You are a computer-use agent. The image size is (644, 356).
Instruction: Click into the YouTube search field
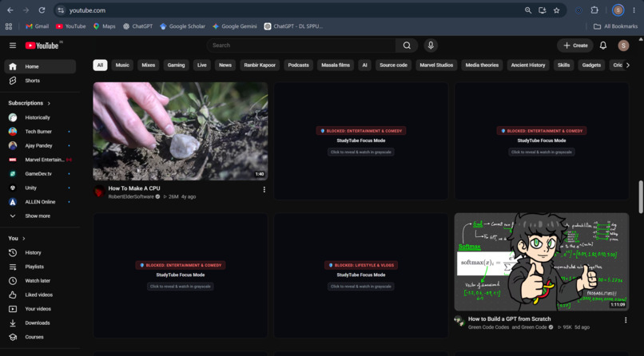click(302, 45)
